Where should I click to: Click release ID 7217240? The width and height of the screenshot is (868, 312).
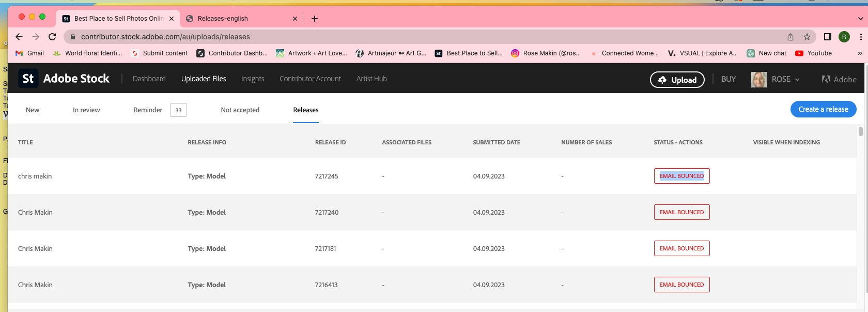coord(327,213)
